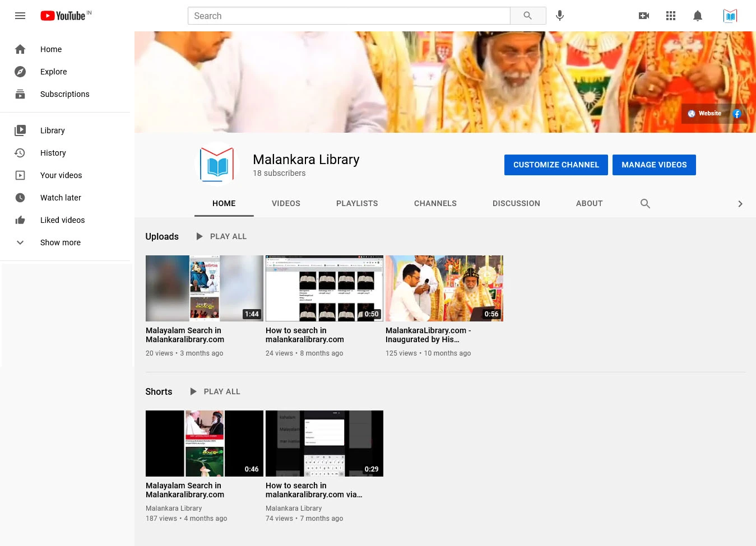This screenshot has height=546, width=756.
Task: Click the Subscriptions icon in sidebar
Action: 20,94
